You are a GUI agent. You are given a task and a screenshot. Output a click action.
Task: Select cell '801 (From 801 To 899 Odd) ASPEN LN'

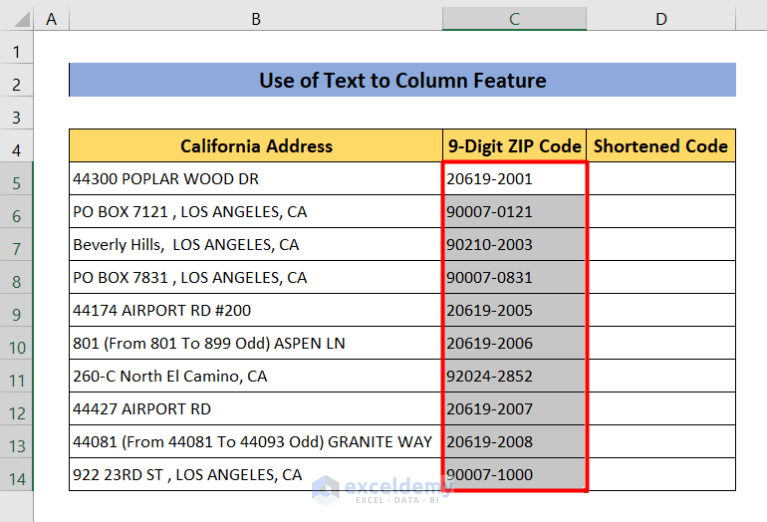click(x=256, y=343)
